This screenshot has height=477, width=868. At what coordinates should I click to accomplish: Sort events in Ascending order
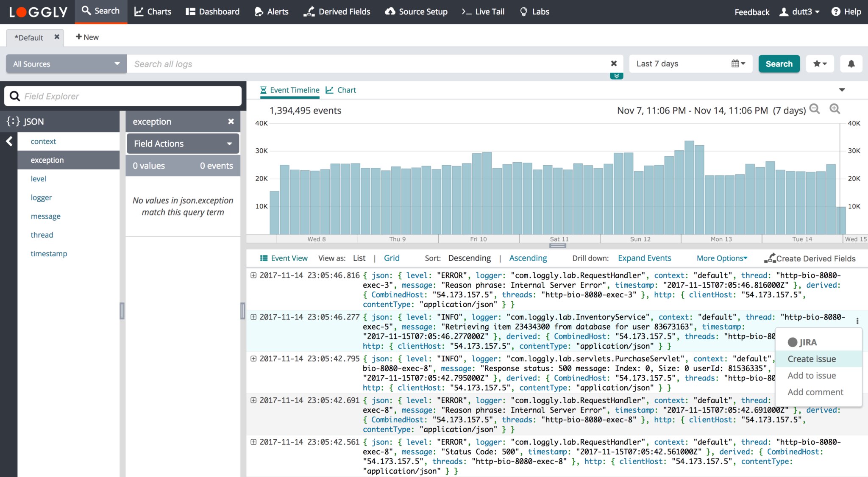click(x=528, y=258)
